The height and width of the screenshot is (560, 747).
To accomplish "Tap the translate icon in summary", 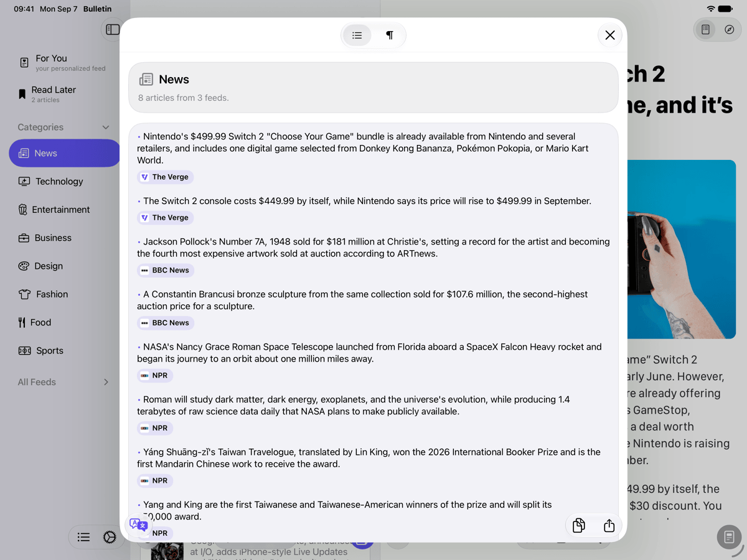I will tap(139, 525).
